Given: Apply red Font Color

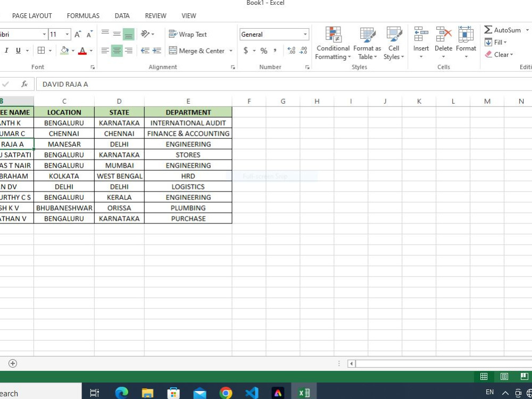Looking at the screenshot, I should point(82,51).
